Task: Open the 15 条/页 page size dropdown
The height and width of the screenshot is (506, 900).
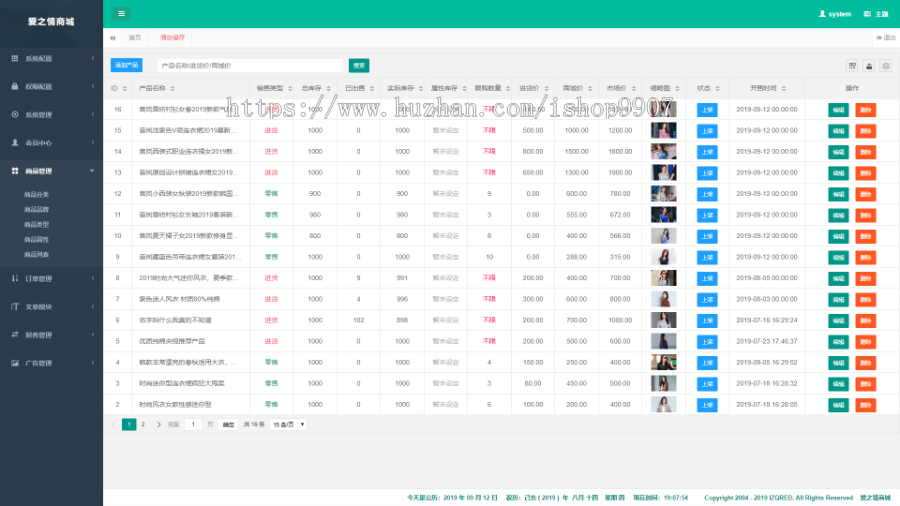Action: (x=289, y=425)
